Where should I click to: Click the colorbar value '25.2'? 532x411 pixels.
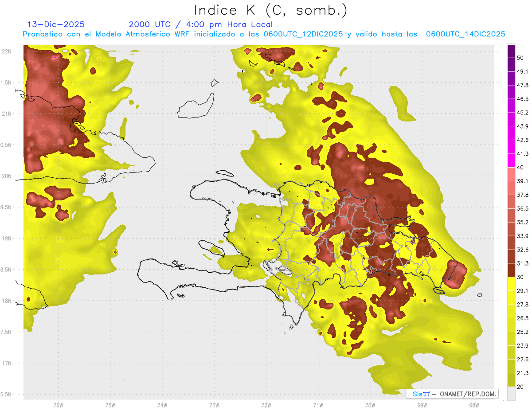[523, 332]
